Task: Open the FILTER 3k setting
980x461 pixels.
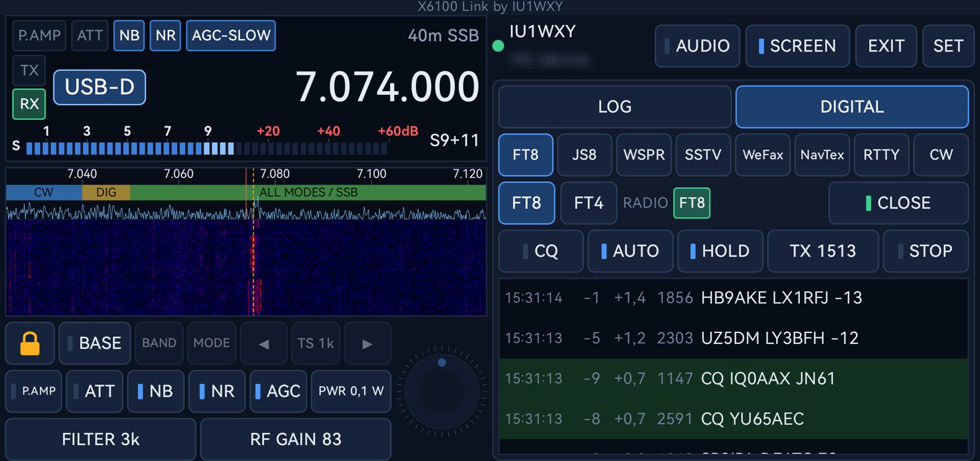Action: 101,439
